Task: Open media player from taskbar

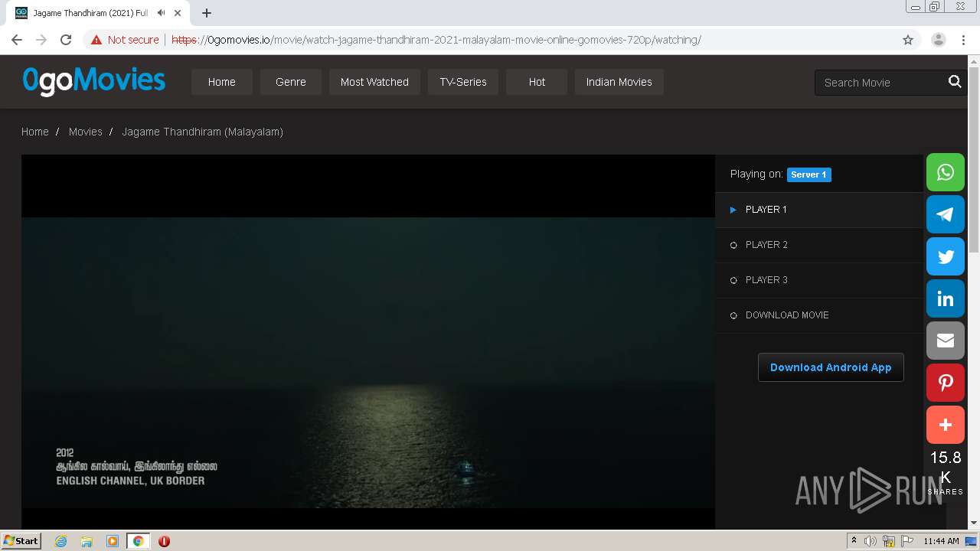Action: (x=113, y=541)
